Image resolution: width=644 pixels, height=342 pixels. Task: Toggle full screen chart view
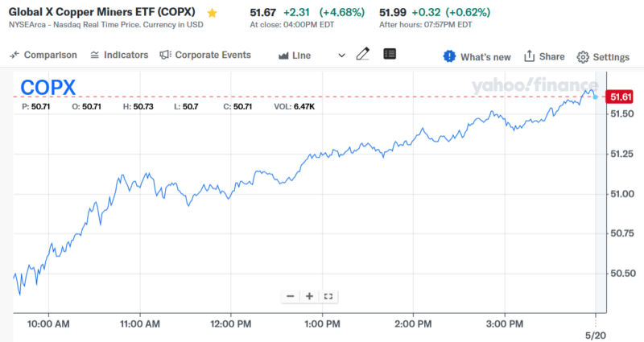[328, 296]
